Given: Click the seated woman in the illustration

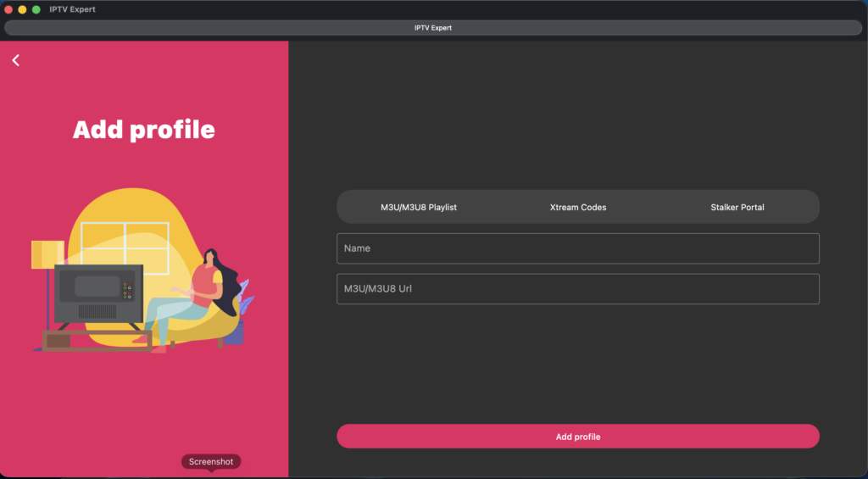Looking at the screenshot, I should [x=201, y=292].
